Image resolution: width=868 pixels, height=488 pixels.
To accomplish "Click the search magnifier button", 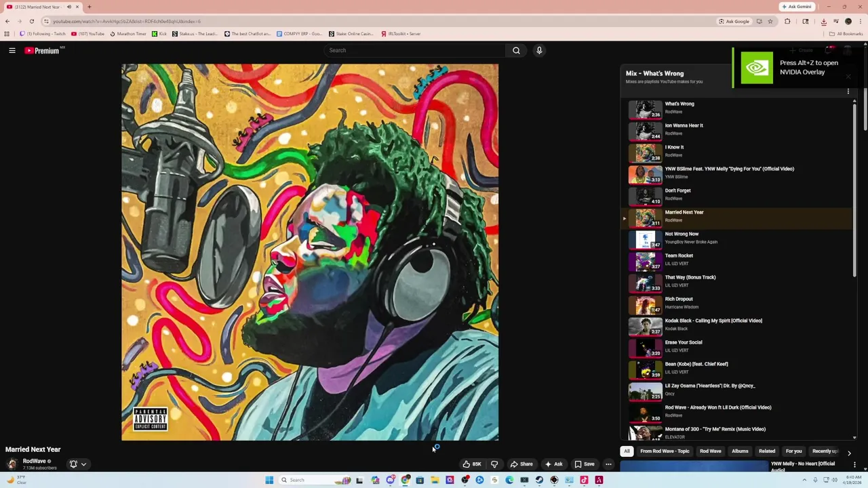I will coord(516,50).
